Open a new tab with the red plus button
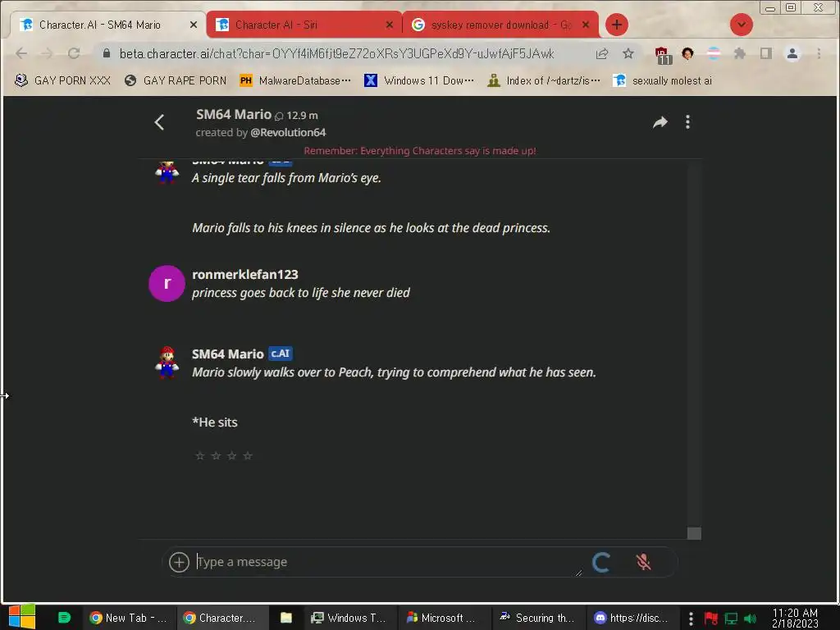 click(617, 25)
